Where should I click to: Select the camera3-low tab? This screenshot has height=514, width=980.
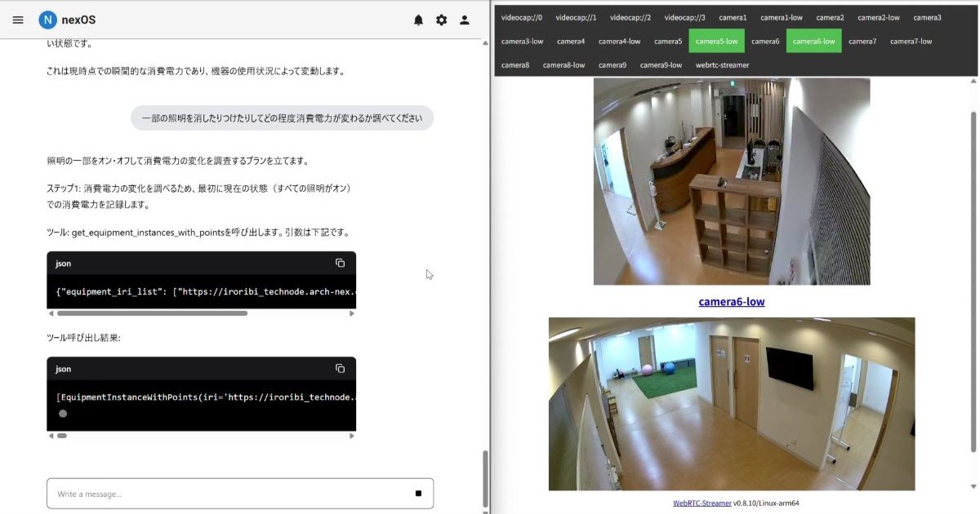click(x=523, y=41)
